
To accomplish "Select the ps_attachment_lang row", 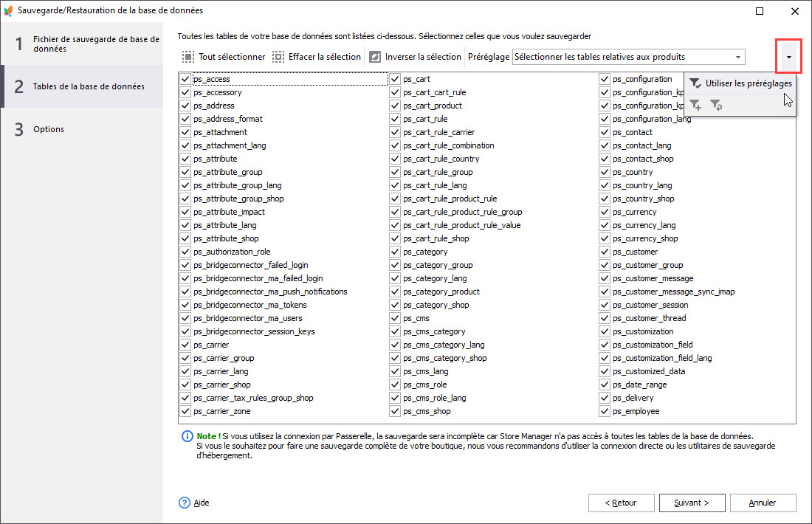I will click(x=230, y=145).
